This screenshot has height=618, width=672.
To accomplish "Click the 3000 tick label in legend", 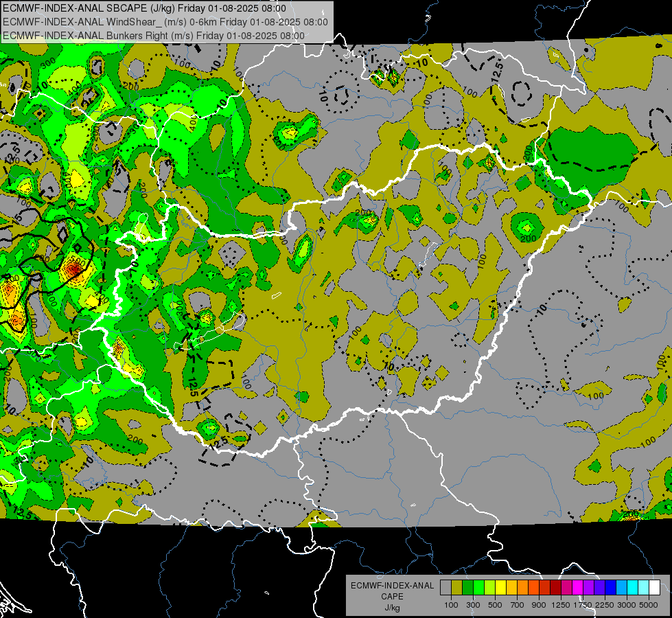I will [627, 606].
